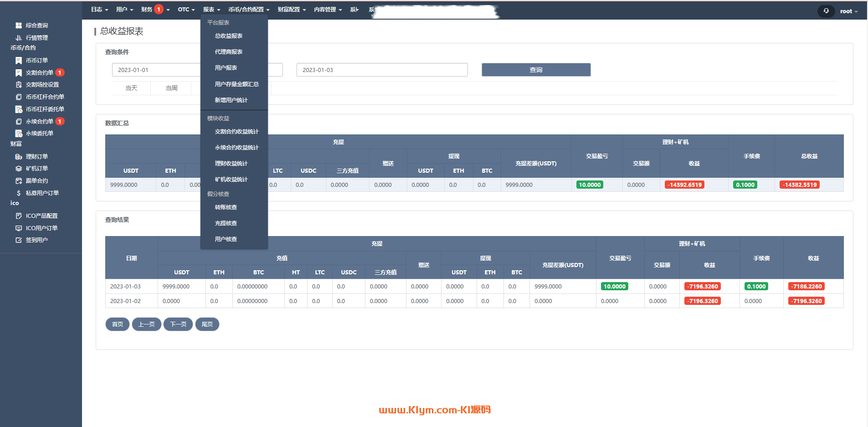Select 充提核查 menu entry
Screen dimensions: 868x427
point(226,223)
